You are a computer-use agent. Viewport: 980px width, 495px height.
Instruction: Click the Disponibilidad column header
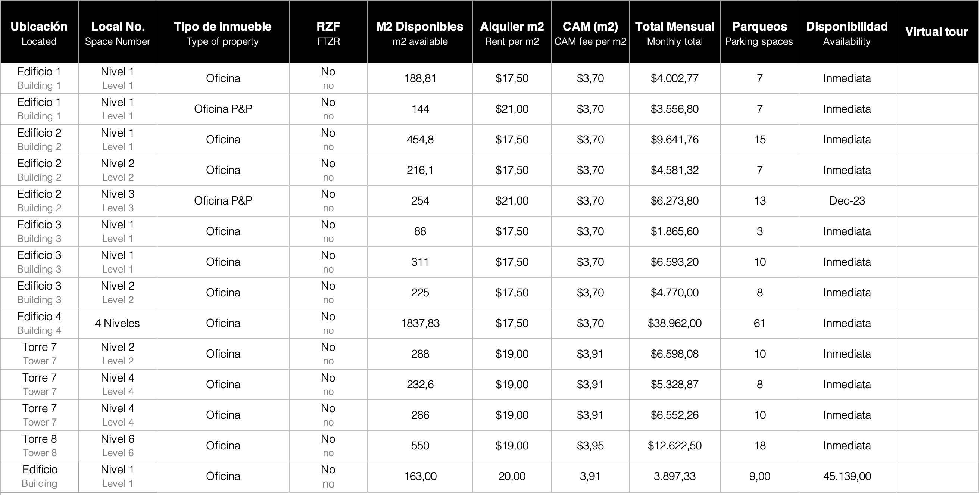click(x=847, y=32)
